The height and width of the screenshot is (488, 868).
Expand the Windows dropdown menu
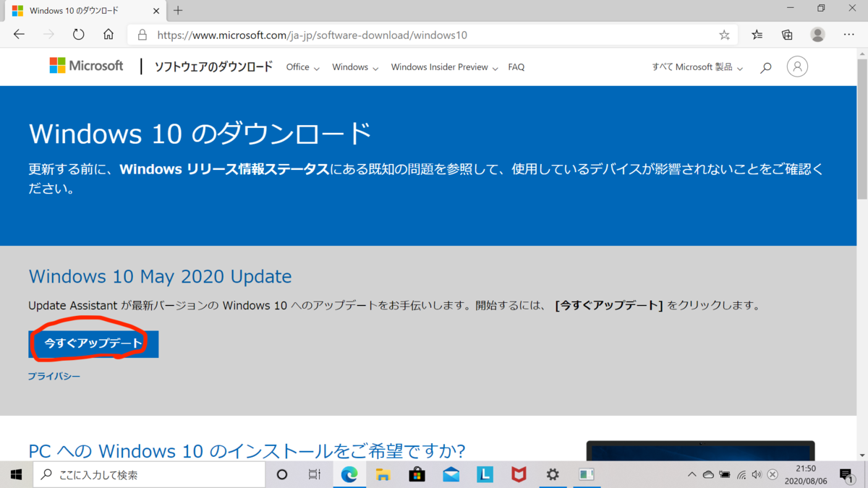coord(355,67)
